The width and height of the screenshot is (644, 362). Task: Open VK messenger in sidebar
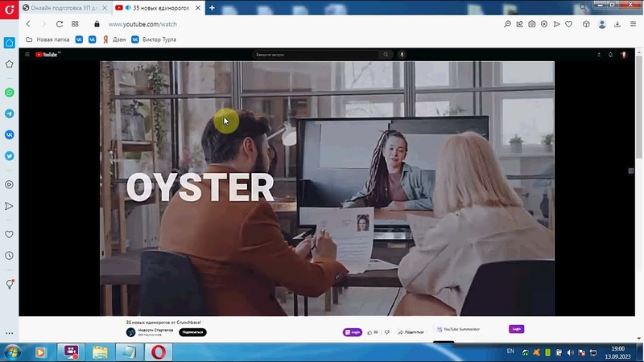pyautogui.click(x=9, y=134)
